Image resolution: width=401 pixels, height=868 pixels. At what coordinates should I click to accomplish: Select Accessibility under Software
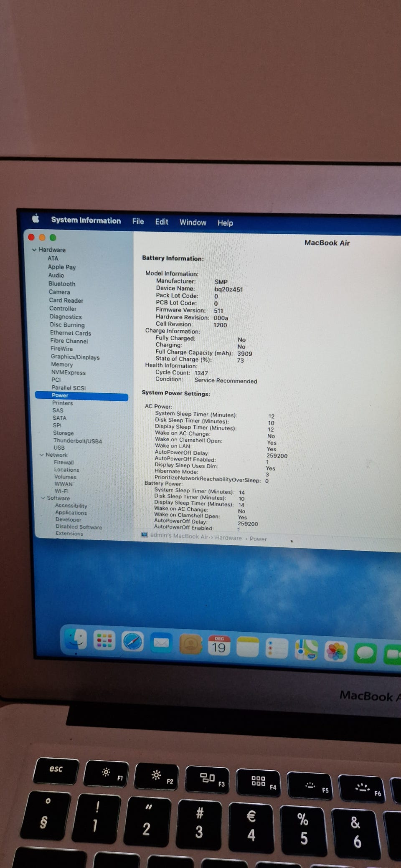[x=71, y=506]
